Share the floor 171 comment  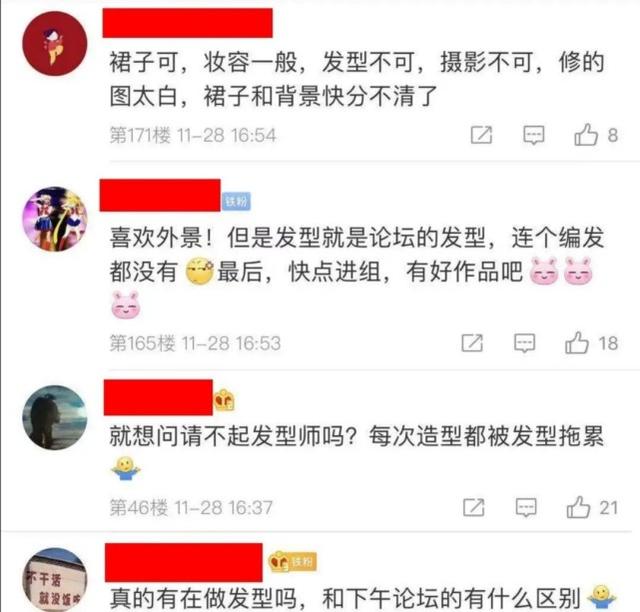(482, 135)
